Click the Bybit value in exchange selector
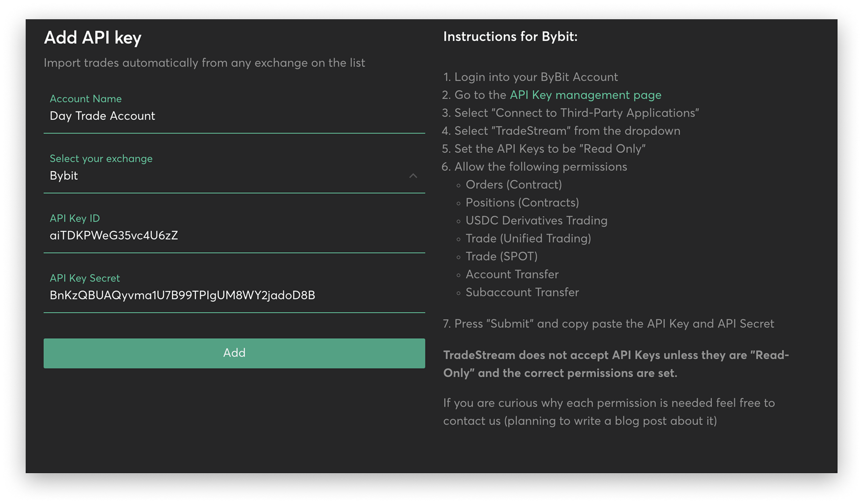This screenshot has width=862, height=504. click(64, 176)
